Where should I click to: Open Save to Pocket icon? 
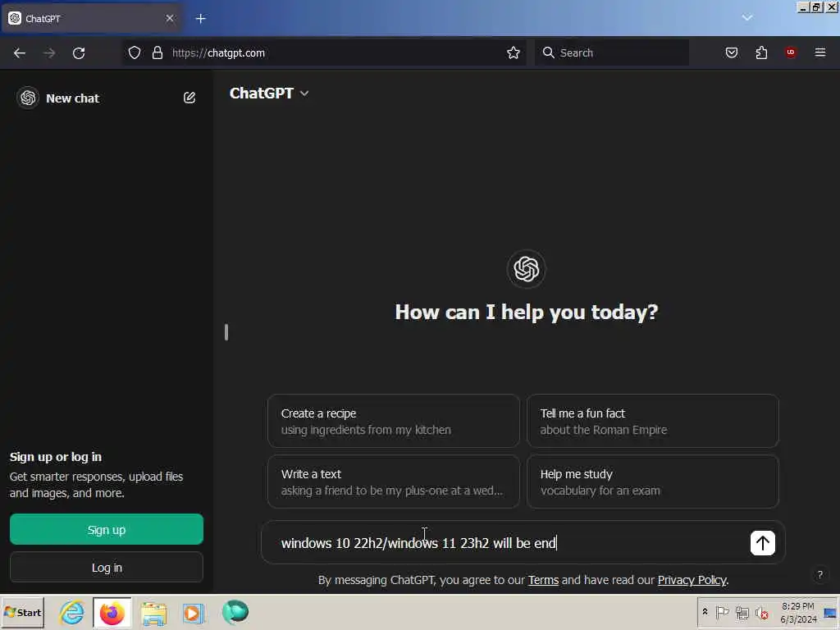pyautogui.click(x=731, y=52)
